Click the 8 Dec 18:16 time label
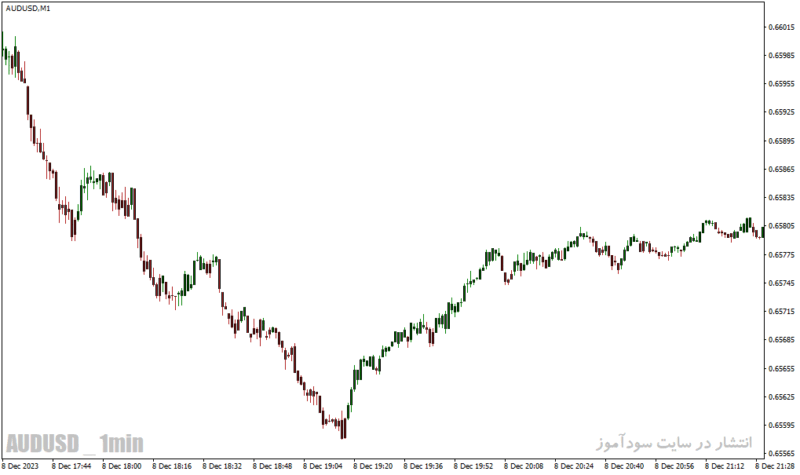 (x=172, y=466)
